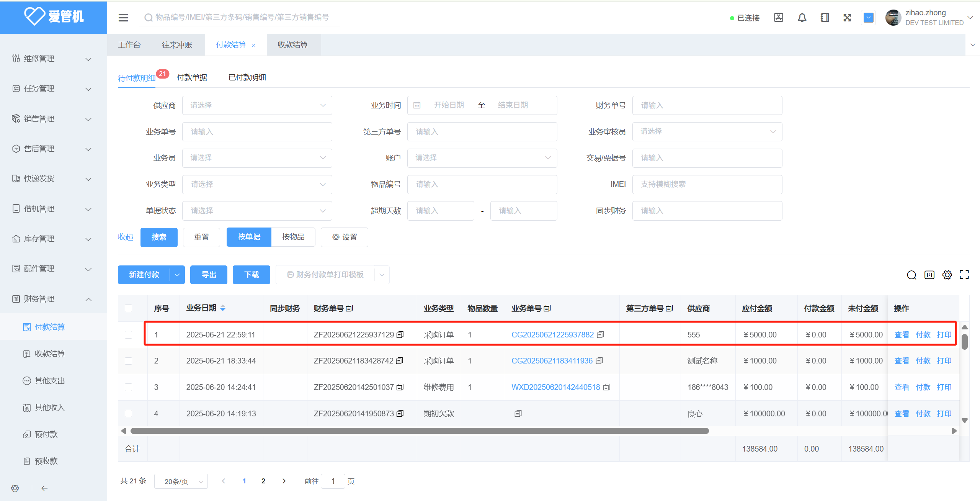Screen dimensions: 980x501
Task: Copy finance number ZF20250621183428742 icon
Action: coord(400,361)
